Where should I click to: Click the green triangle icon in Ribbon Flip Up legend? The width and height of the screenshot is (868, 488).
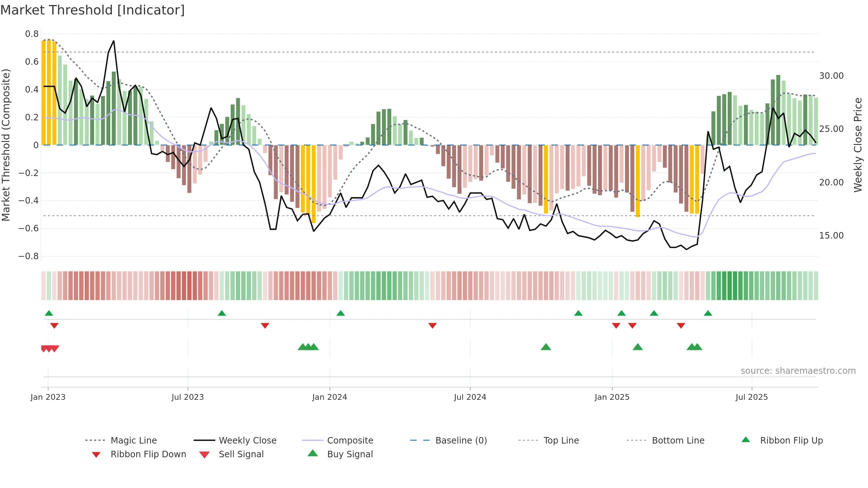pos(746,440)
